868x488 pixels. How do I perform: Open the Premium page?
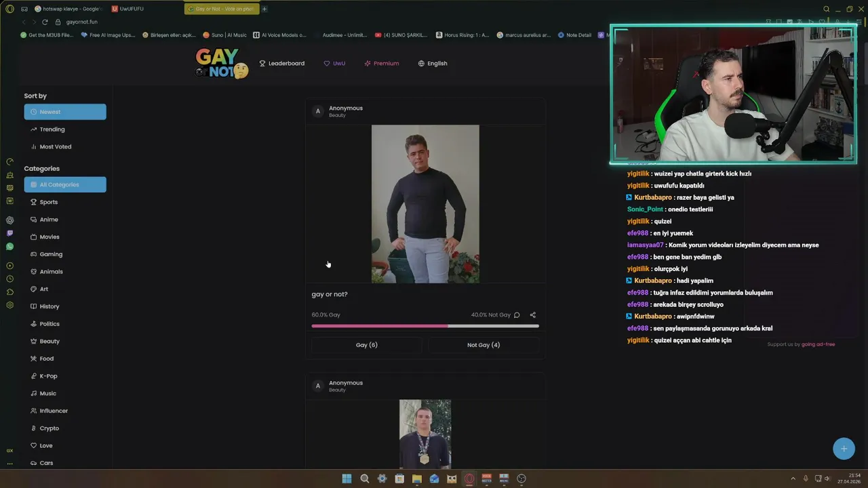pyautogui.click(x=381, y=63)
